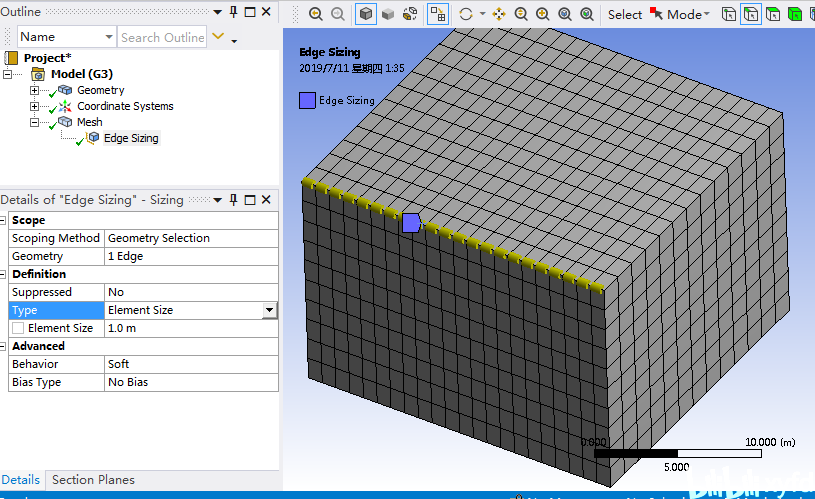The height and width of the screenshot is (499, 815).
Task: Activate the Rotate view tool
Action: pos(466,14)
